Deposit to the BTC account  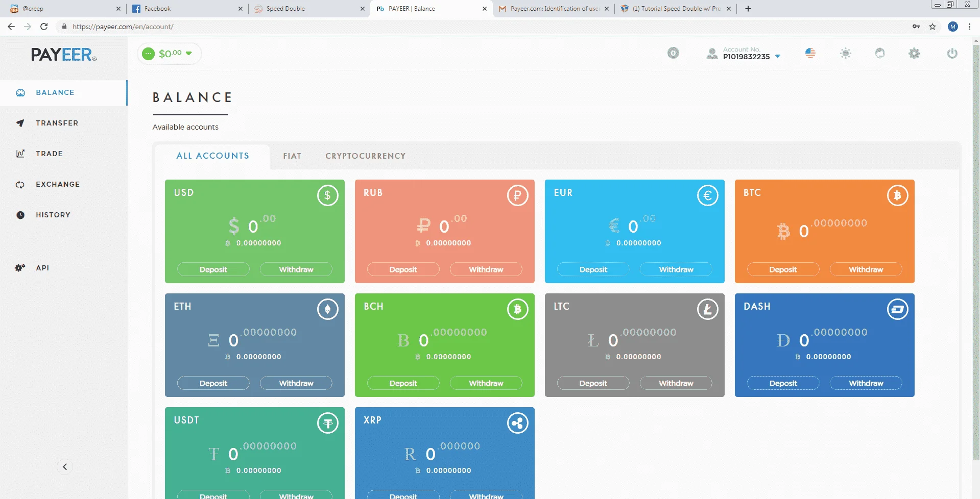783,269
